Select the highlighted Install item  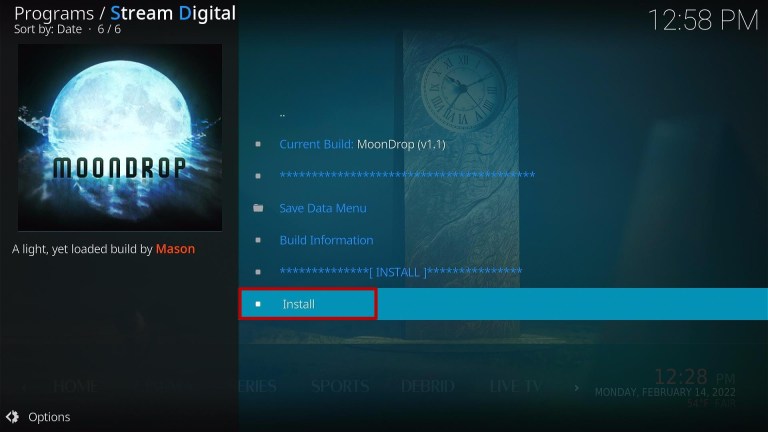click(x=503, y=304)
